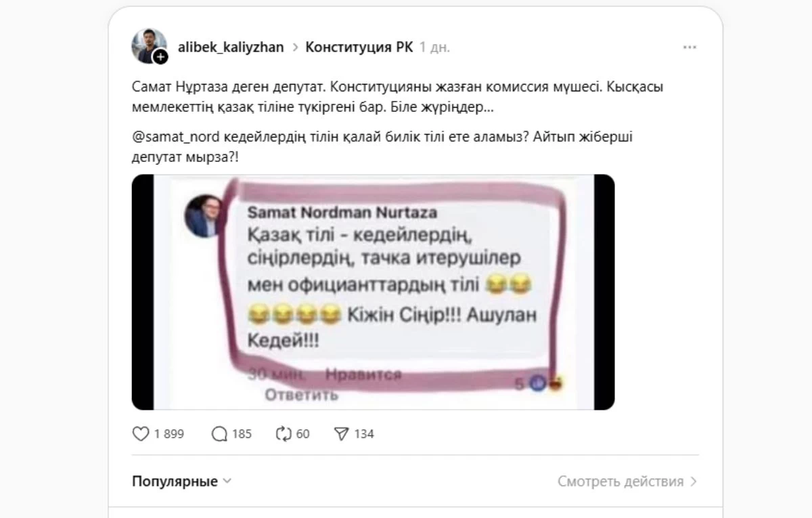Screen dimensions: 812x518
Task: Open the alibek_kaliyzhan username link
Action: [x=230, y=47]
